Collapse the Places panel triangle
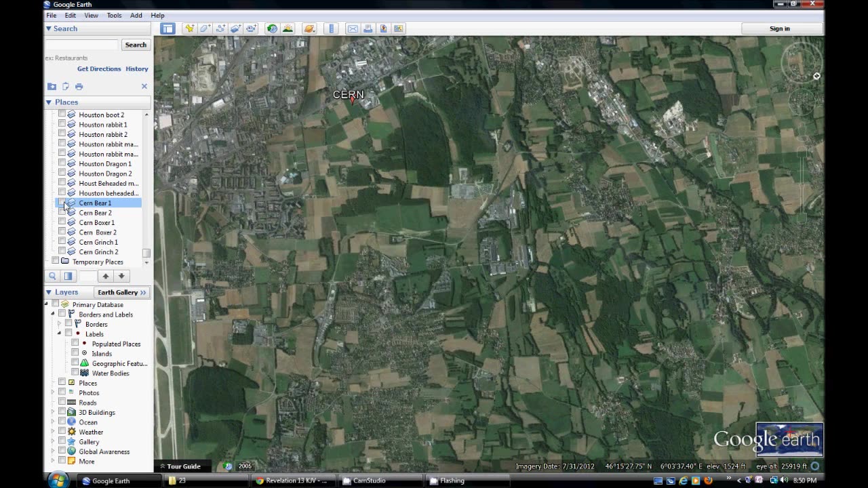The image size is (868, 488). 49,102
